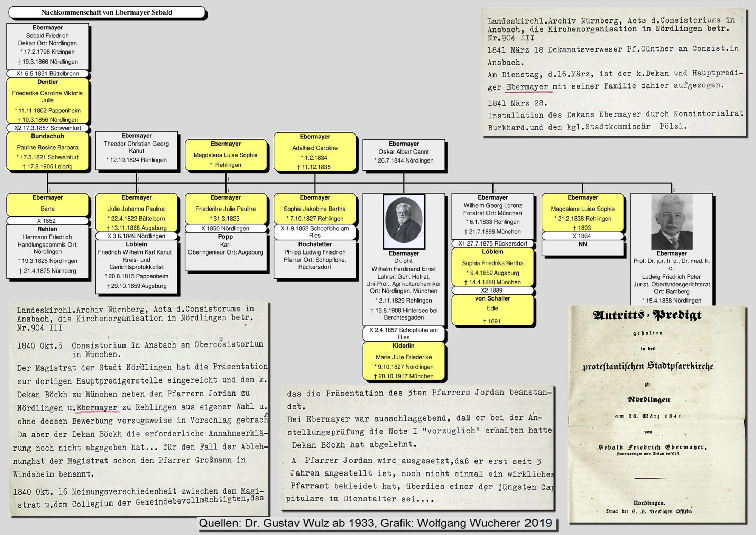Click the 1841 März archive note top right
This screenshot has height=535, width=756.
click(x=615, y=73)
